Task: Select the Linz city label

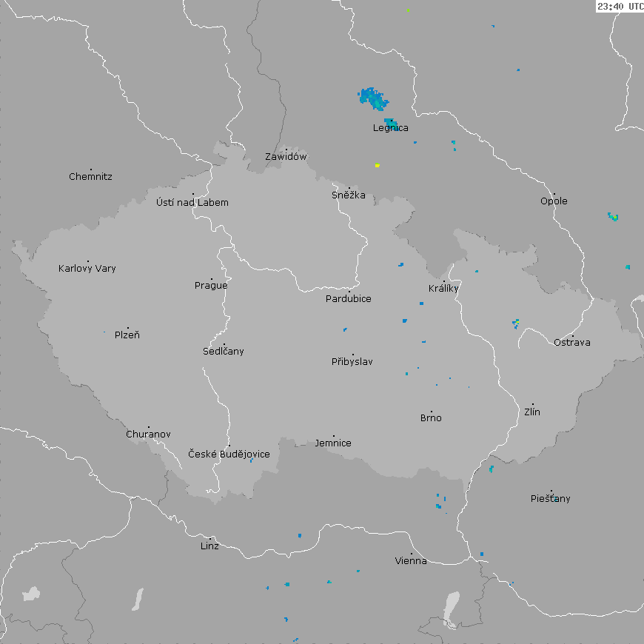Action: 209,546
